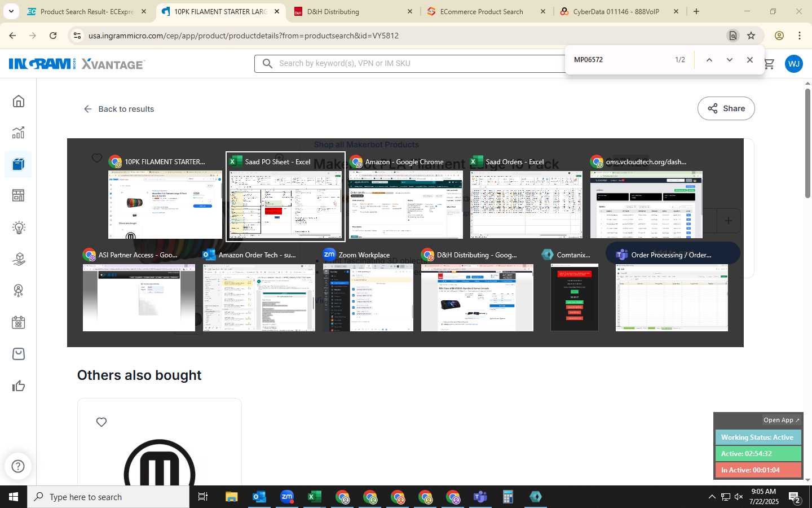The width and height of the screenshot is (812, 508).
Task: Click the Windows taskbar search box
Action: click(108, 497)
